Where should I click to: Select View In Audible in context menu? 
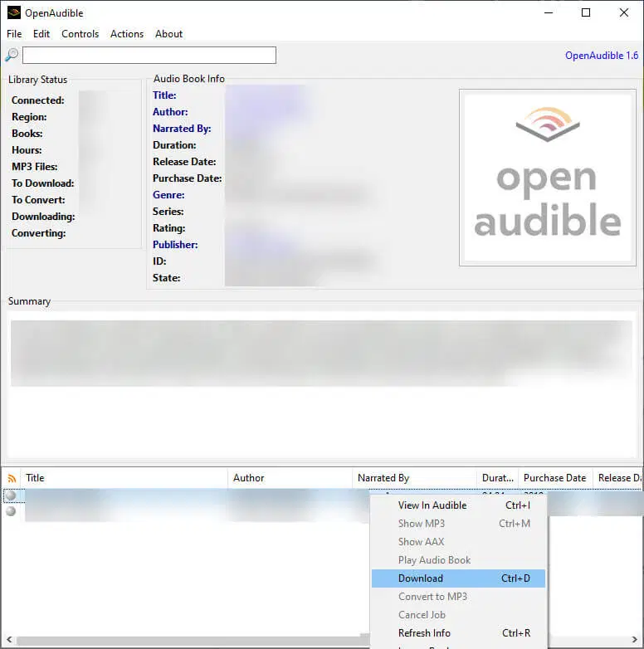pos(432,505)
